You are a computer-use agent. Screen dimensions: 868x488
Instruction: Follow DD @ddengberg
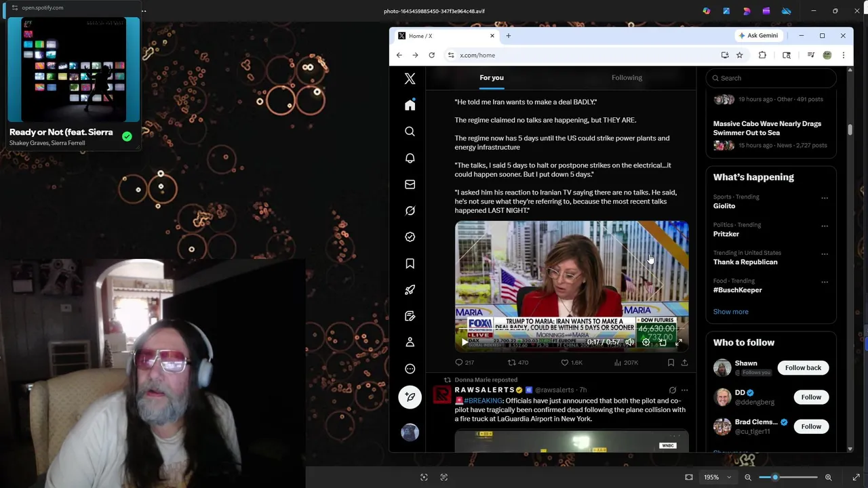click(811, 397)
